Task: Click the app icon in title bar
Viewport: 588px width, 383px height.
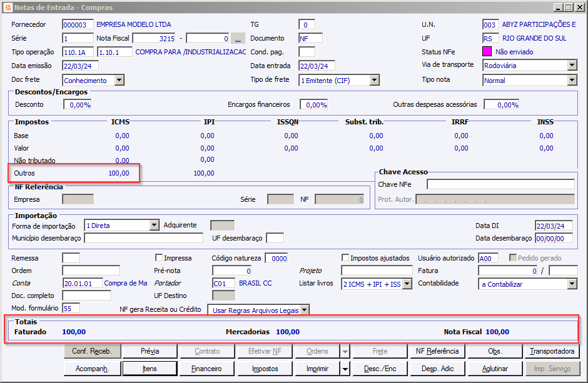Action: click(x=7, y=7)
